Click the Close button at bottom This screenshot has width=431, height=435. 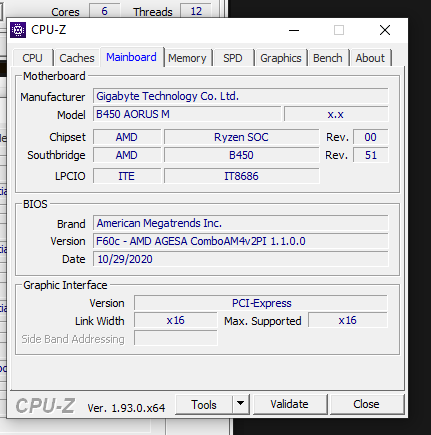click(366, 404)
